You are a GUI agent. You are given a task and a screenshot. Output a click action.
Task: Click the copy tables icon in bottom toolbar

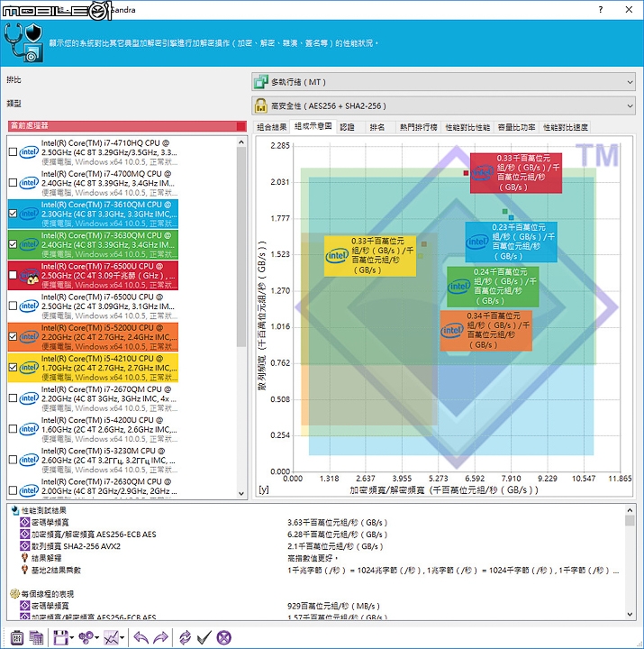tap(36, 637)
